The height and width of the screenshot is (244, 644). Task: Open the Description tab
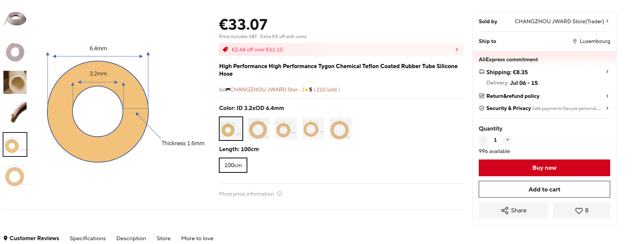(131, 238)
